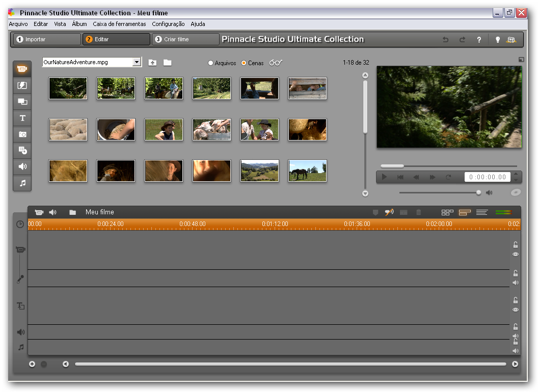Click the preview Play button
The image size is (538, 392).
tap(384, 177)
